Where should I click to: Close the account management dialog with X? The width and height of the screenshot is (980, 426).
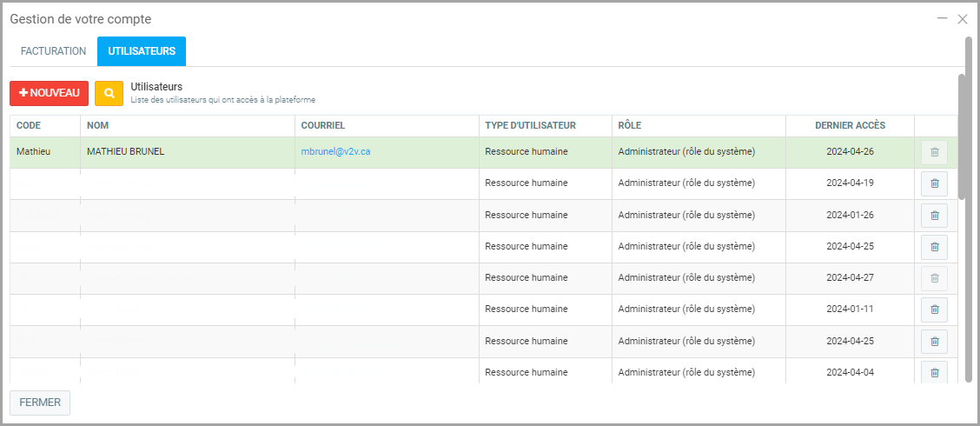pos(962,19)
